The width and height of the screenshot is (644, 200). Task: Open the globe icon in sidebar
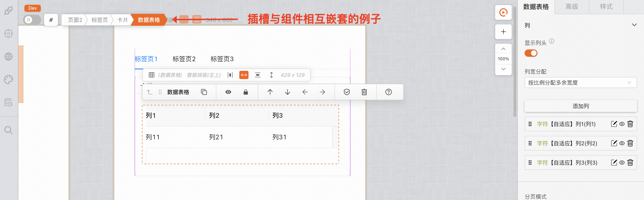click(x=8, y=57)
